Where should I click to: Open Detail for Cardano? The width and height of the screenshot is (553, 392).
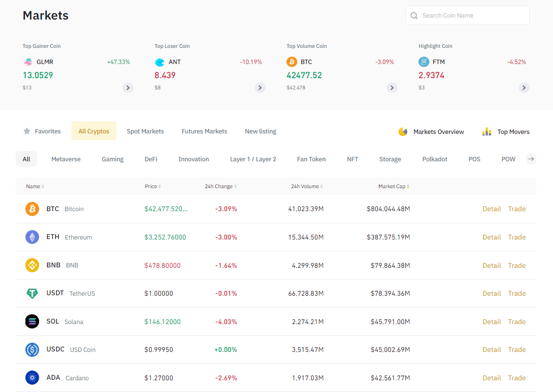pos(491,378)
